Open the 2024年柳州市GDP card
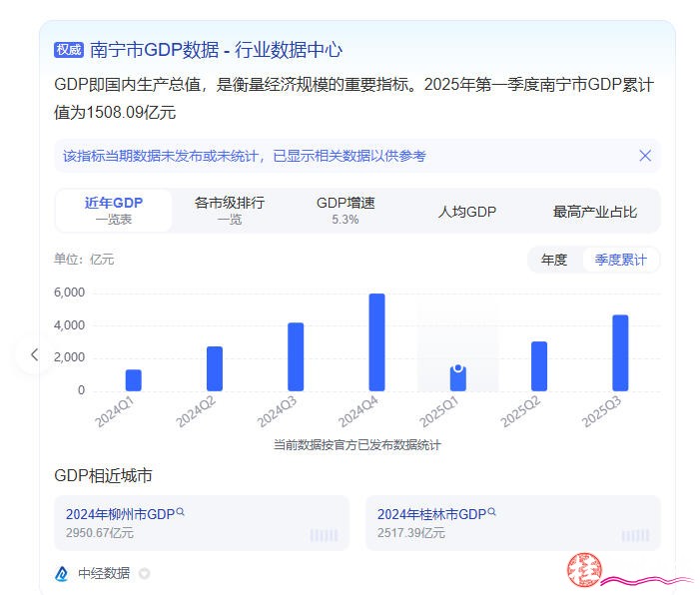 coord(202,523)
